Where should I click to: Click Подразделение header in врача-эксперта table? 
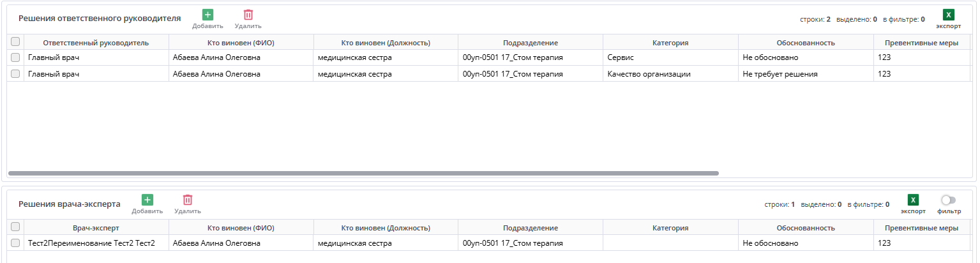click(530, 228)
